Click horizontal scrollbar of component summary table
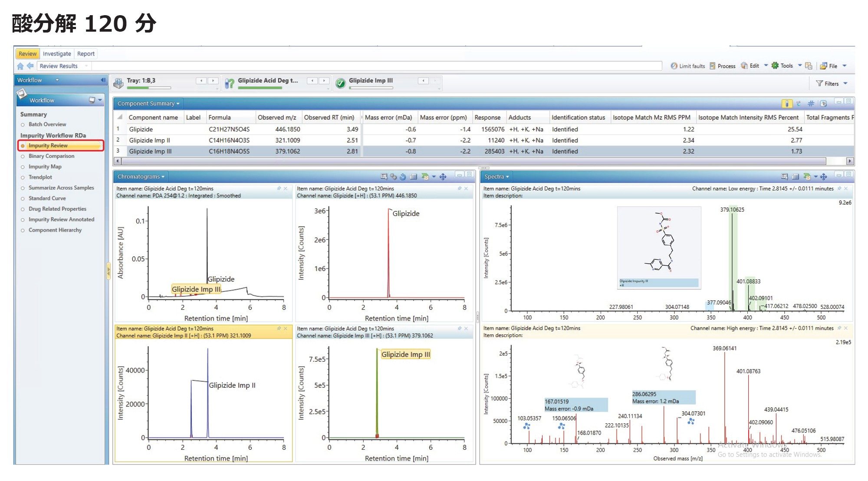The height and width of the screenshot is (481, 868). click(474, 161)
